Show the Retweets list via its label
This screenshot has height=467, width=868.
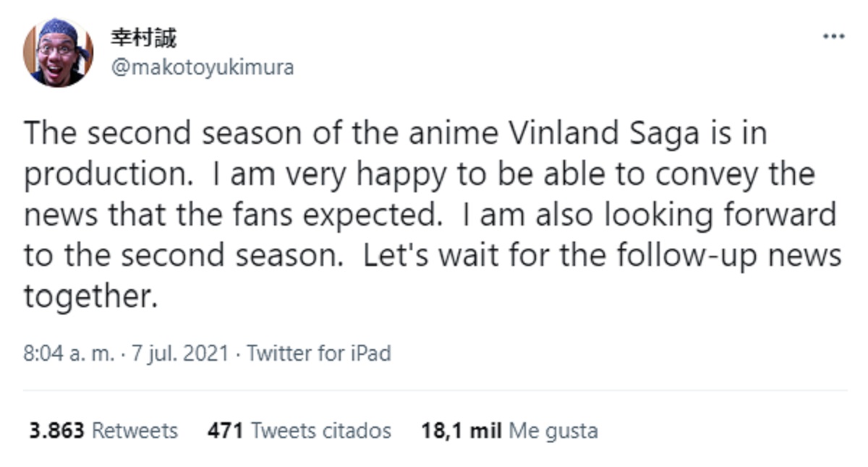point(135,431)
